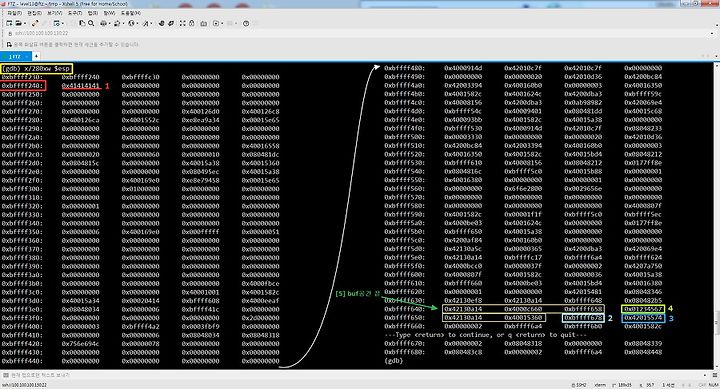Screen dimensions: 720x389
Task: Click the Print toolbar icon
Action: [103, 23]
